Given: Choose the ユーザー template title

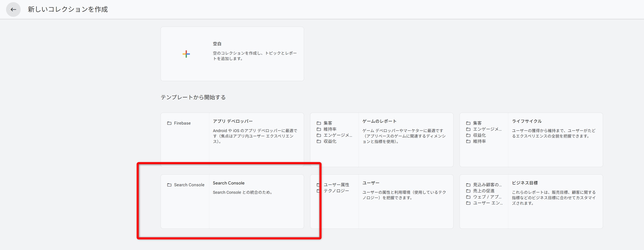Looking at the screenshot, I should [x=371, y=183].
